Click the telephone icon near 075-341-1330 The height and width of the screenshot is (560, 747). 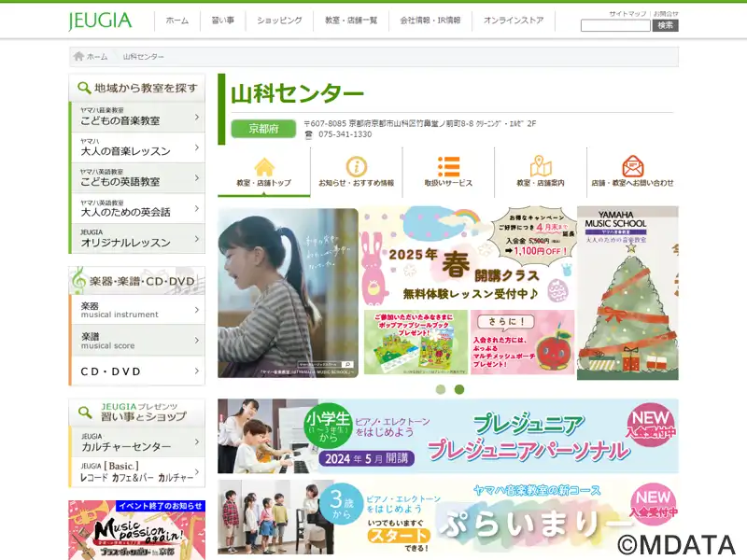309,134
